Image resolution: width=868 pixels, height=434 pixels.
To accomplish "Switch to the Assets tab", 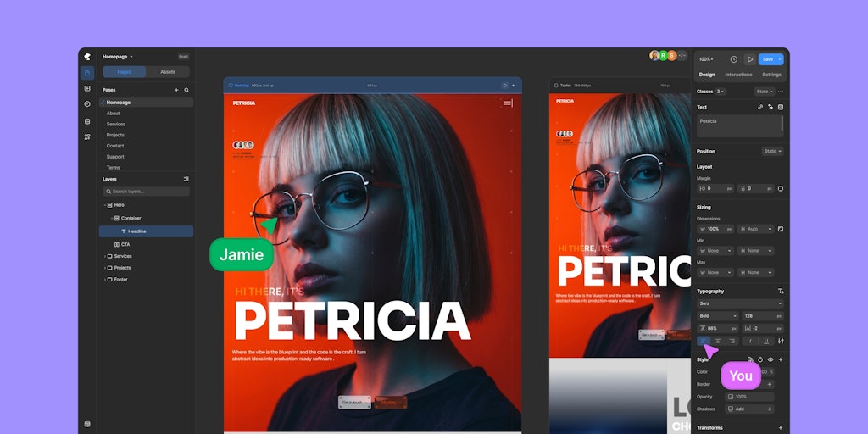I will click(x=168, y=72).
